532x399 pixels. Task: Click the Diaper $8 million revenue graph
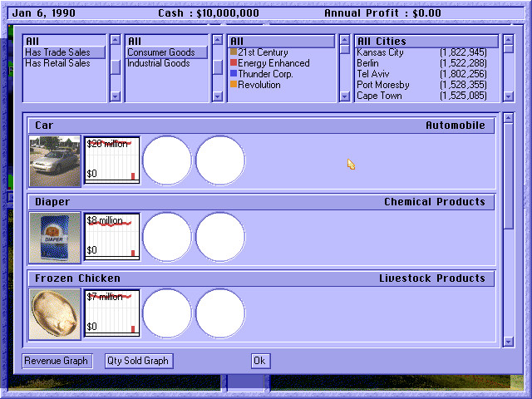click(112, 237)
